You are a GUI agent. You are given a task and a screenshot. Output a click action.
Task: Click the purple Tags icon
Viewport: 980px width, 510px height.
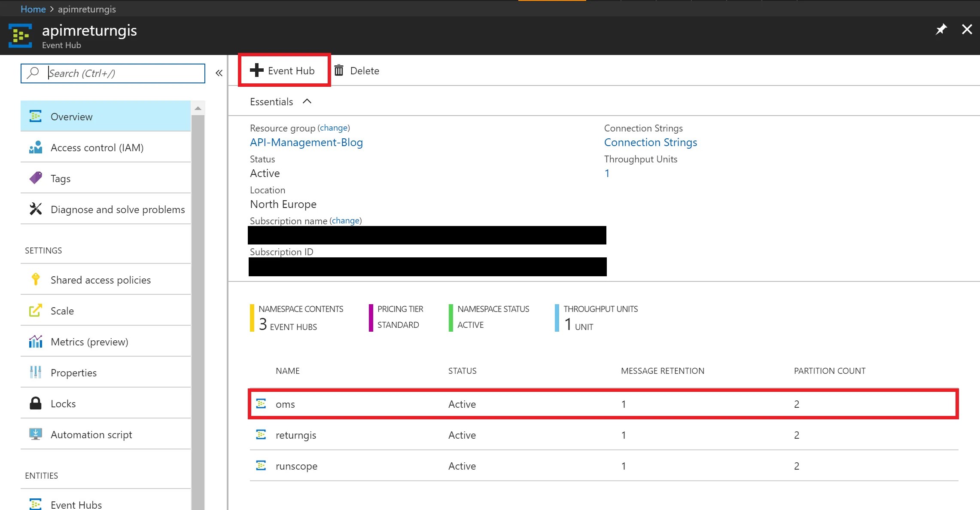click(x=36, y=178)
